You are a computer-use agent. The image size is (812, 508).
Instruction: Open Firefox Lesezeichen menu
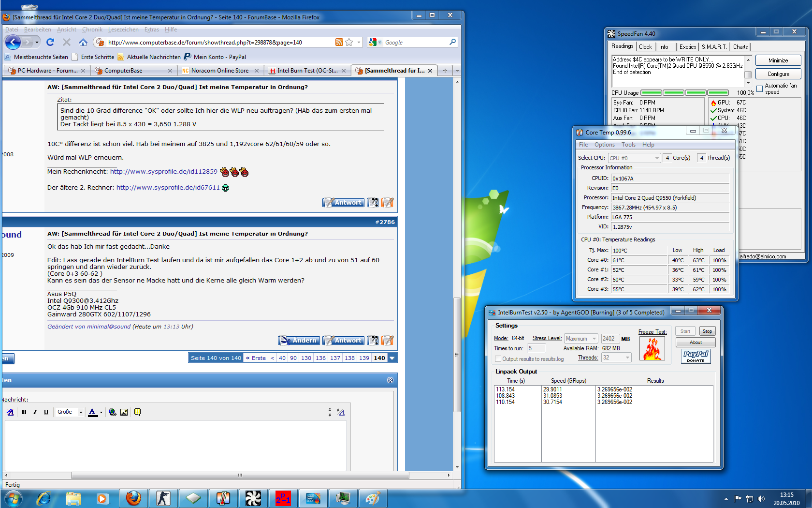(123, 30)
